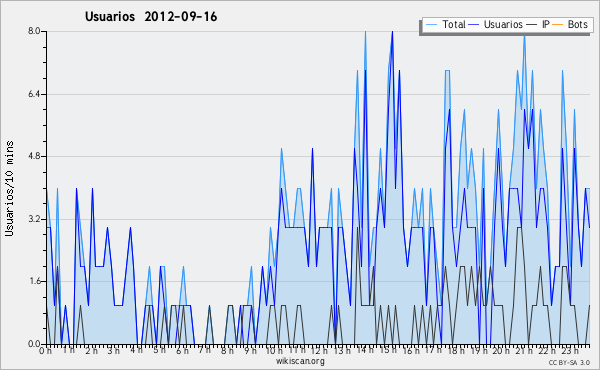This screenshot has height=370, width=600.
Task: Click the black IP legend line
Action: pyautogui.click(x=532, y=25)
